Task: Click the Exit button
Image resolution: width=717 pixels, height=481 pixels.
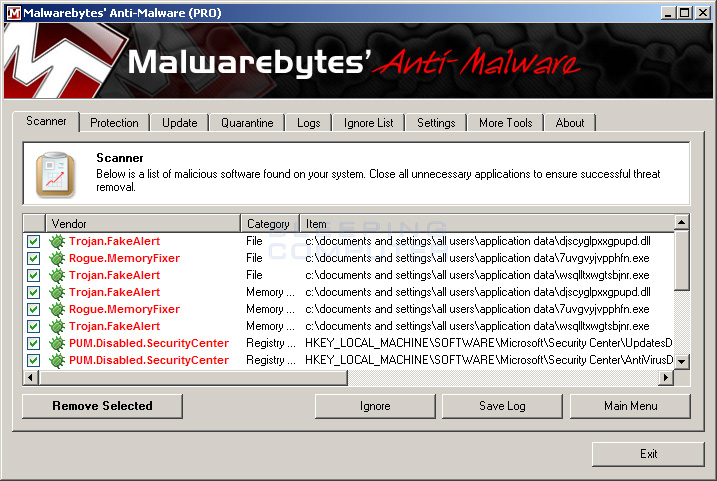Action: click(648, 454)
